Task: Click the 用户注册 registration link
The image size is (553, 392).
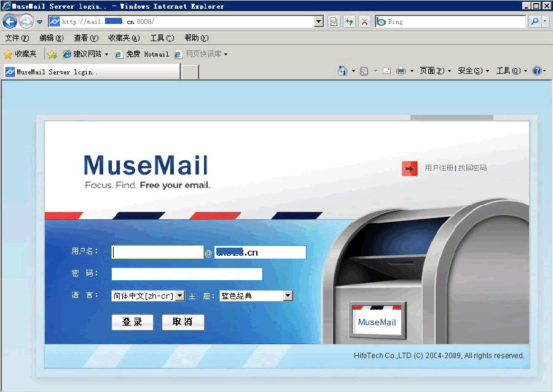Action: coord(439,168)
